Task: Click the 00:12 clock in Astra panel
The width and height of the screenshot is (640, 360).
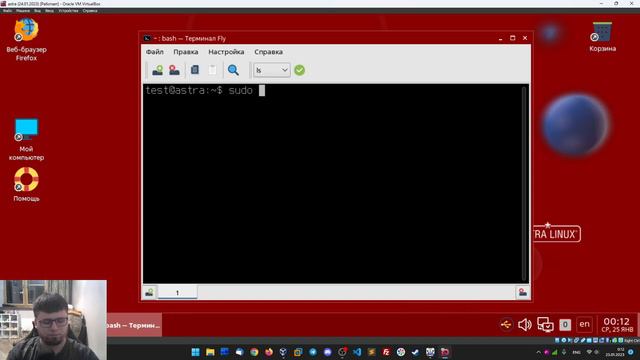Action: (617, 325)
